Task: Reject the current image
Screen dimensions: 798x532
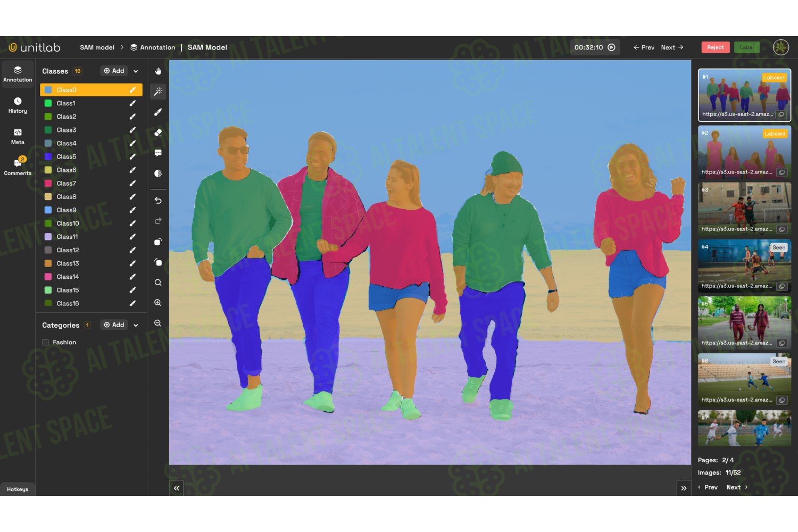Action: pos(715,47)
